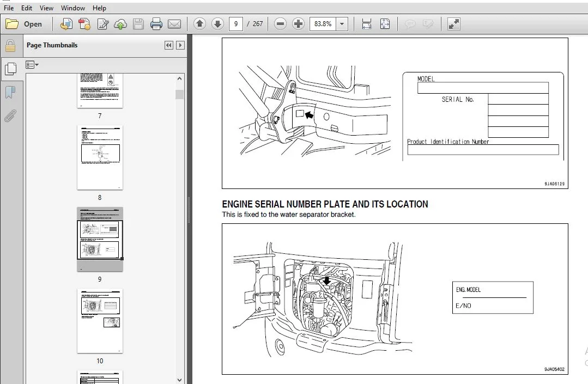This screenshot has height=384, width=588.
Task: Open the Attachments paperclip panel icon
Action: [10, 116]
